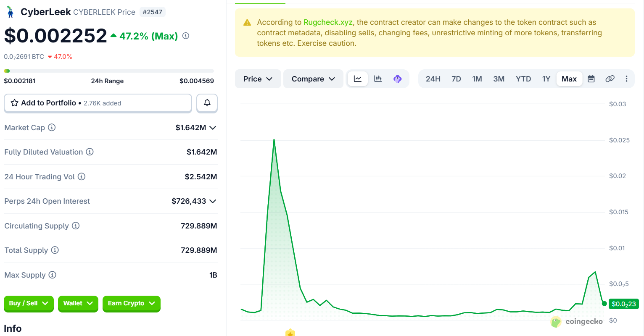Show 24 Hour Trading Vol info icon
The image size is (644, 336).
point(82,176)
